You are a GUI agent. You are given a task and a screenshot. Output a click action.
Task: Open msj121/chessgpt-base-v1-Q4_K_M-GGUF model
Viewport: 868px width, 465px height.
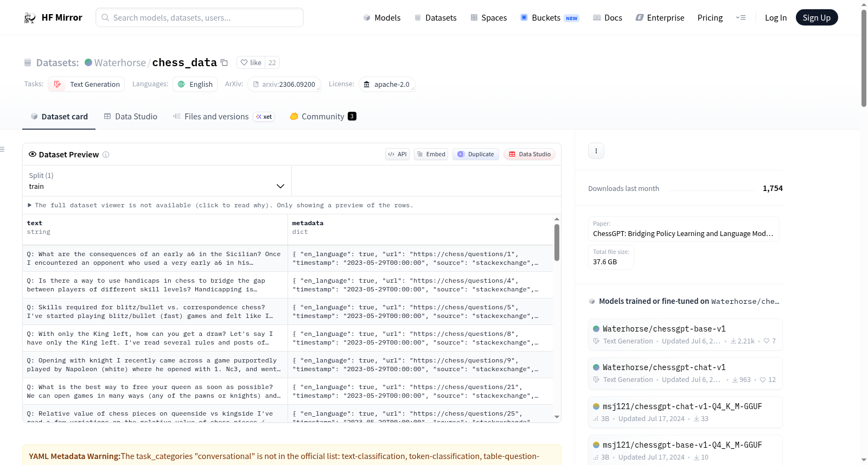pos(685,450)
